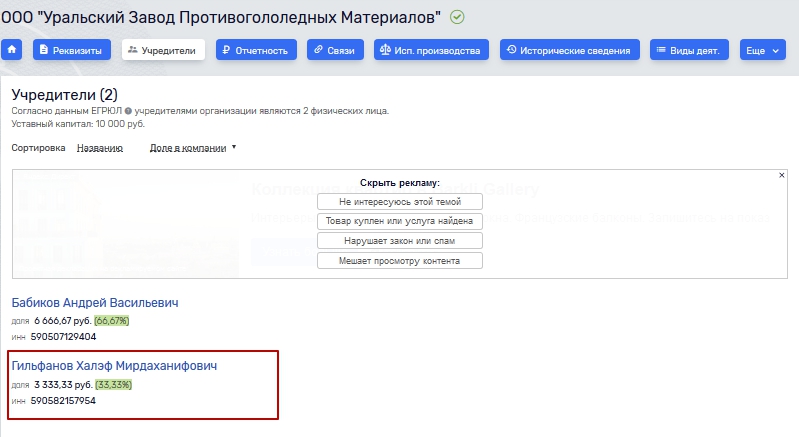The height and width of the screenshot is (437, 799).
Task: Go to the Связи tab
Action: coord(335,50)
